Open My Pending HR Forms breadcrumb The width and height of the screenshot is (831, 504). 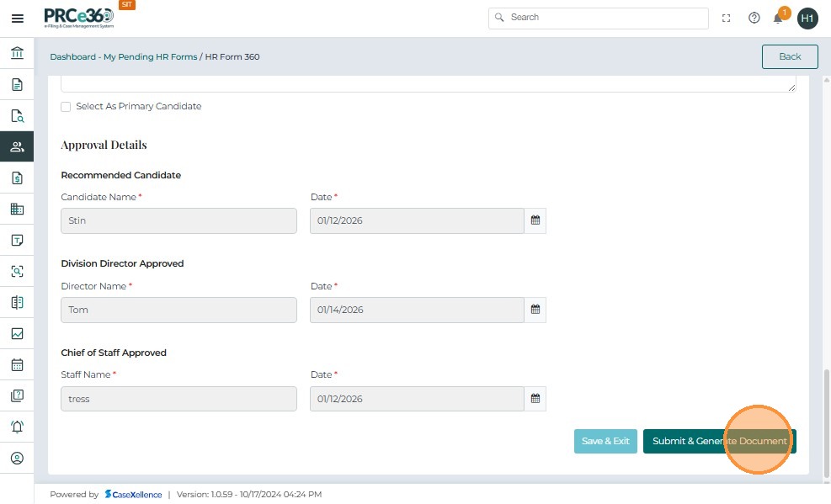(151, 57)
